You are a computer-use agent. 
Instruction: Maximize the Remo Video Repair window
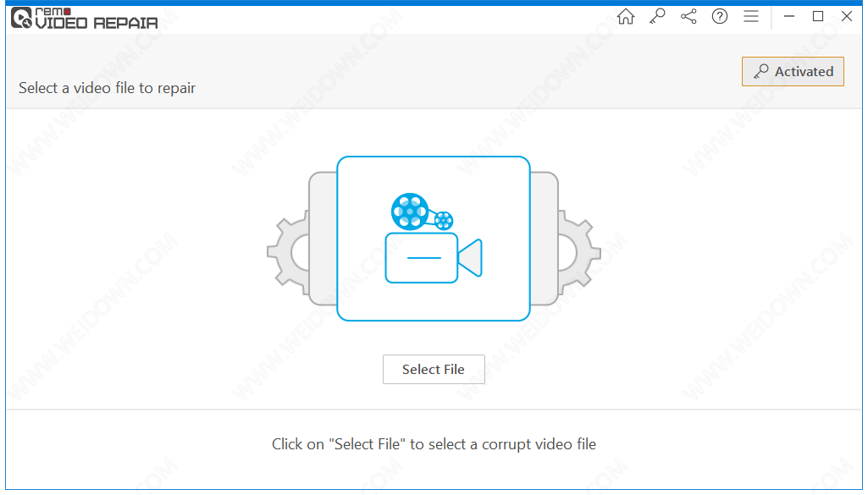818,17
